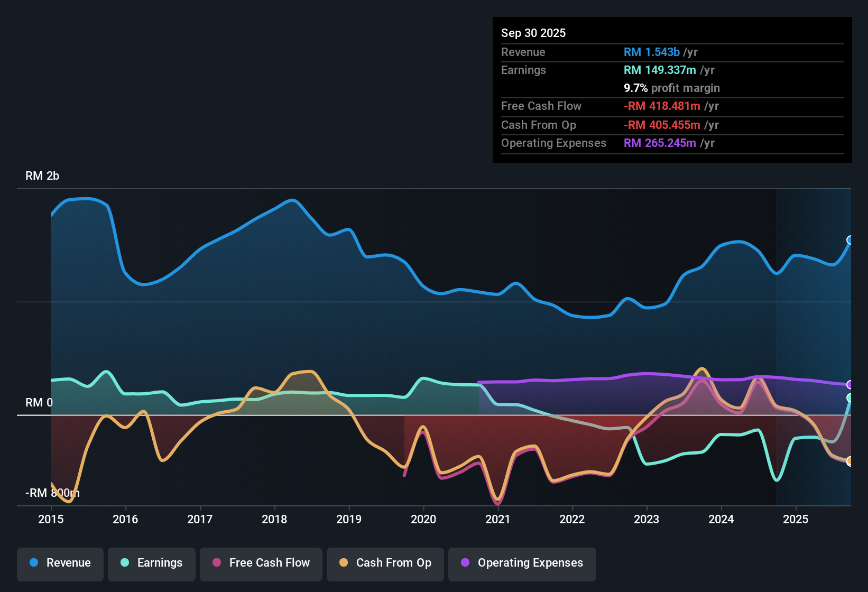Click the Sep 30 2025 tooltip header
This screenshot has width=868, height=592.
[533, 33]
